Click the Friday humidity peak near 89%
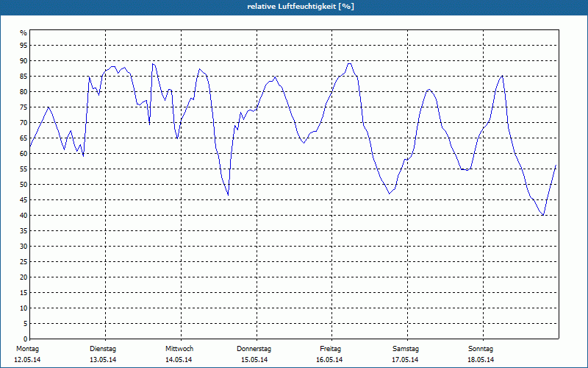588x368 pixels. 350,63
